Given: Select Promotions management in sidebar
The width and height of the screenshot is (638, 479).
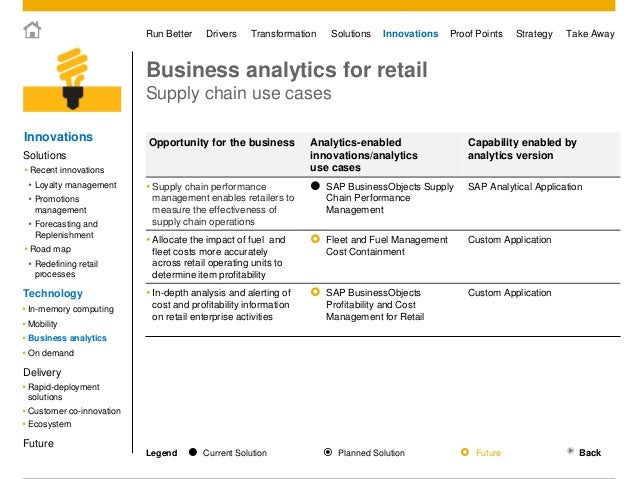Looking at the screenshot, I should click(x=60, y=204).
